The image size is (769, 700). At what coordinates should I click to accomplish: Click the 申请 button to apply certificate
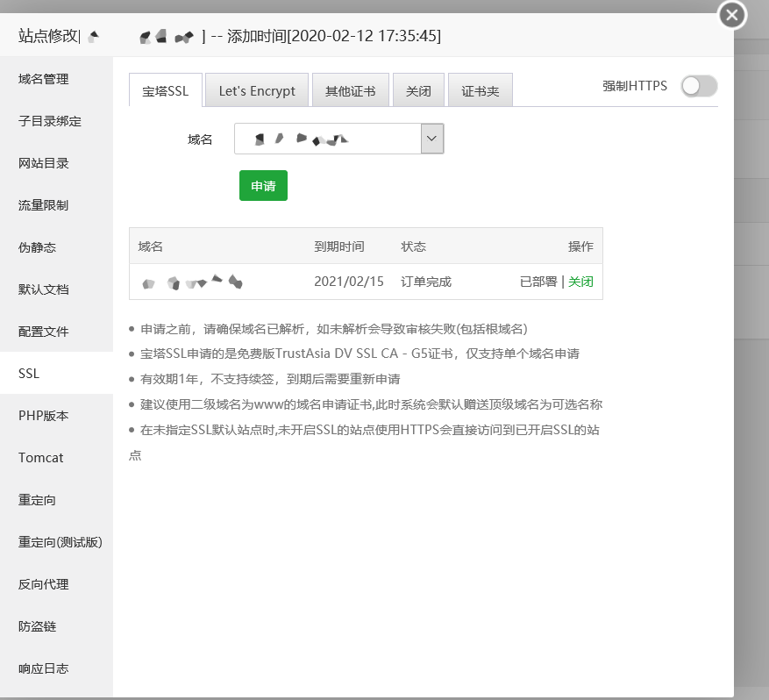pyautogui.click(x=263, y=185)
